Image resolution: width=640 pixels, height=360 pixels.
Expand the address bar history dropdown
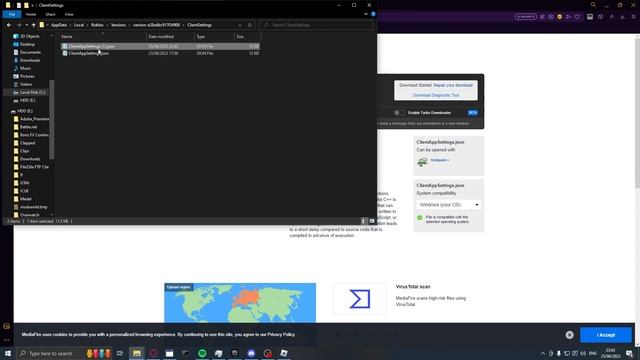tap(240, 25)
